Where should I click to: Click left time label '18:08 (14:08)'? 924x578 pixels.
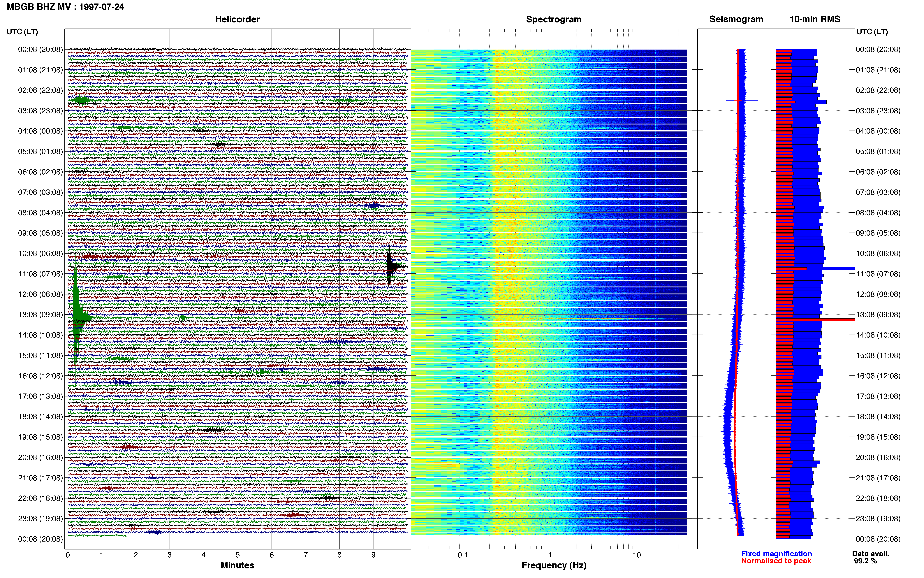pos(40,417)
